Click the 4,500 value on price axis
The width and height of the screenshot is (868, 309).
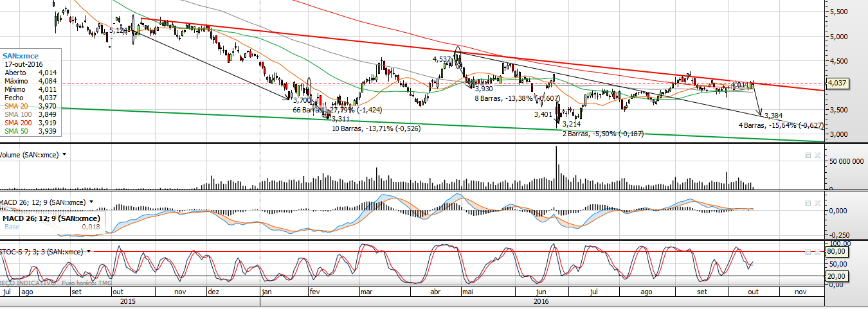click(838, 62)
